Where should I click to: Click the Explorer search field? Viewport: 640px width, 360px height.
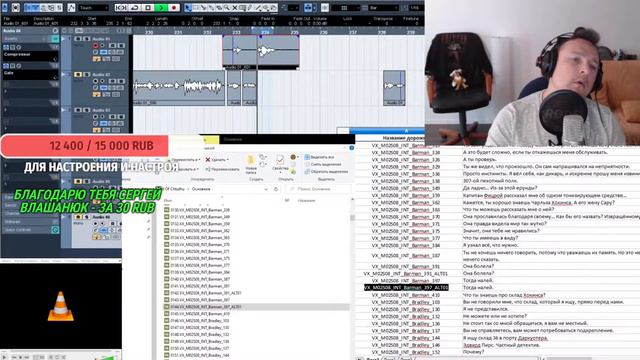(318, 189)
